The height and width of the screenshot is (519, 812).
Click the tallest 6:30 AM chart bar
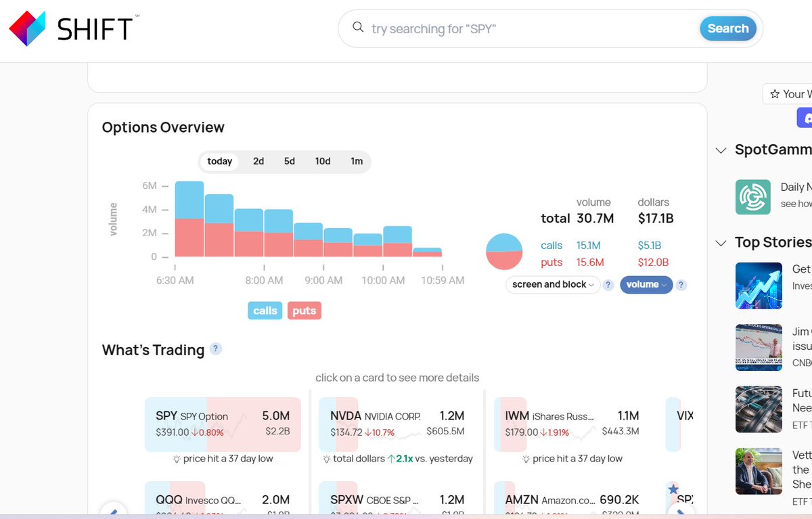point(189,219)
